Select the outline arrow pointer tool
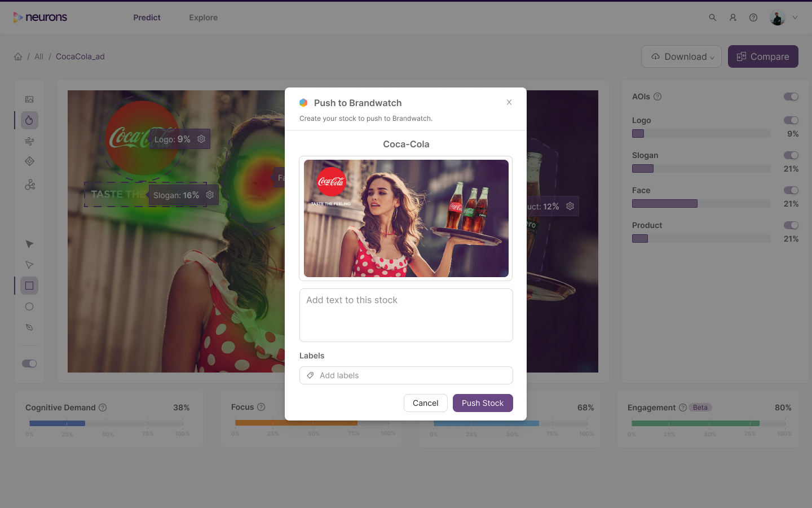The height and width of the screenshot is (508, 812). click(x=29, y=265)
